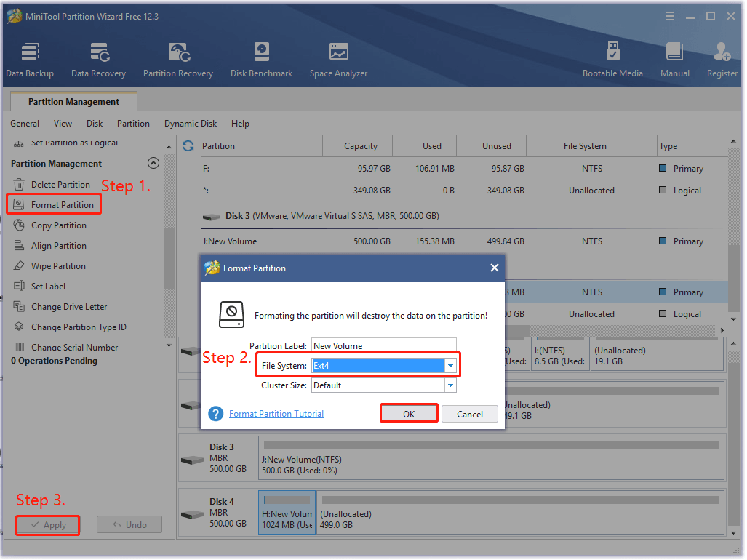This screenshot has width=747, height=560.
Task: Apply pending operations
Action: tap(47, 526)
